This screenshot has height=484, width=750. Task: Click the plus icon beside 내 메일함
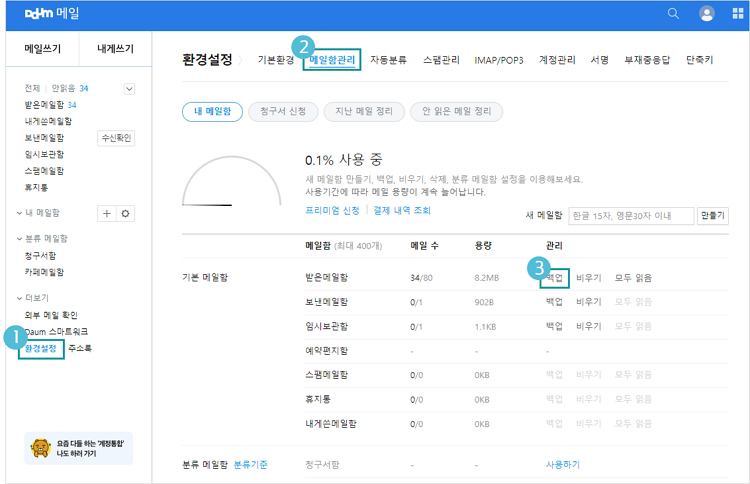[107, 213]
